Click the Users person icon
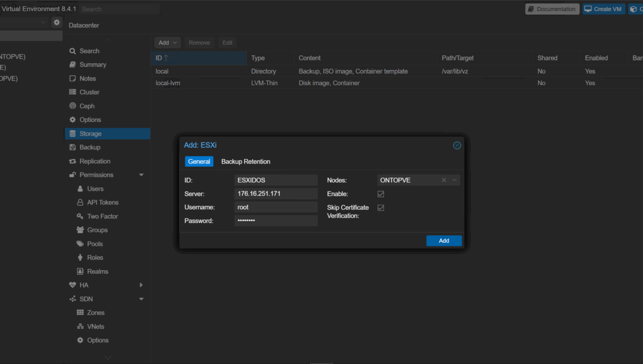The height and width of the screenshot is (364, 643). tap(80, 189)
